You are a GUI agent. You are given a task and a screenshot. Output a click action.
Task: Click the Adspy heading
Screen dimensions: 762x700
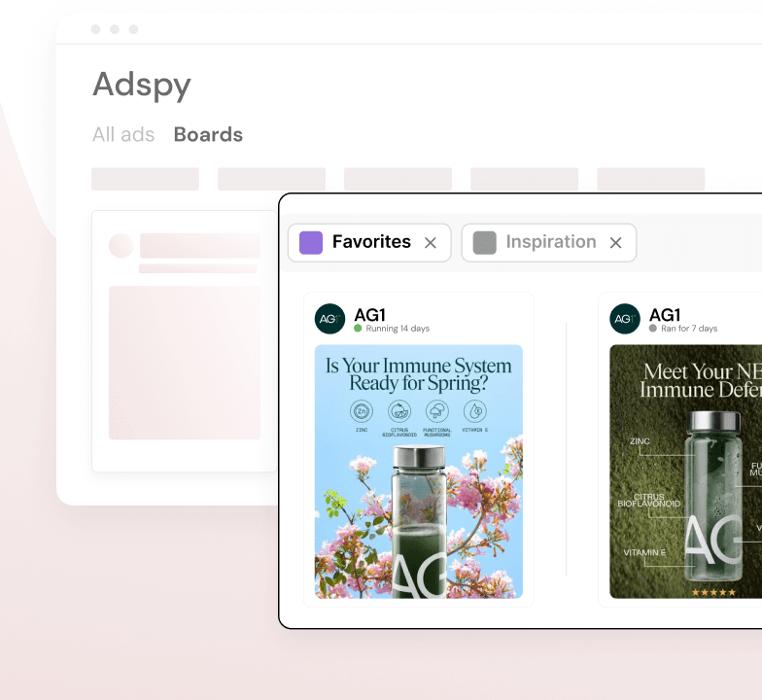142,86
